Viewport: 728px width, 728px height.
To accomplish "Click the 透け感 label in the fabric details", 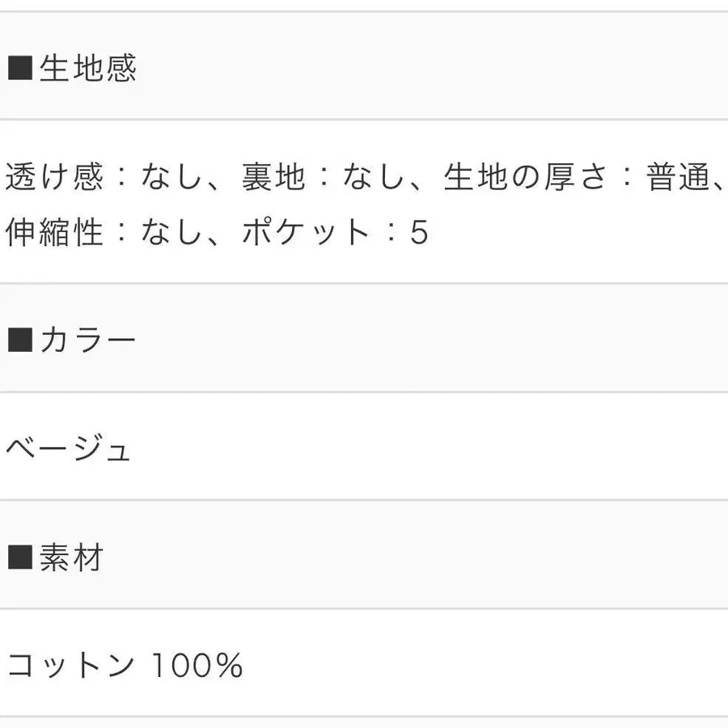I will click(x=55, y=178).
